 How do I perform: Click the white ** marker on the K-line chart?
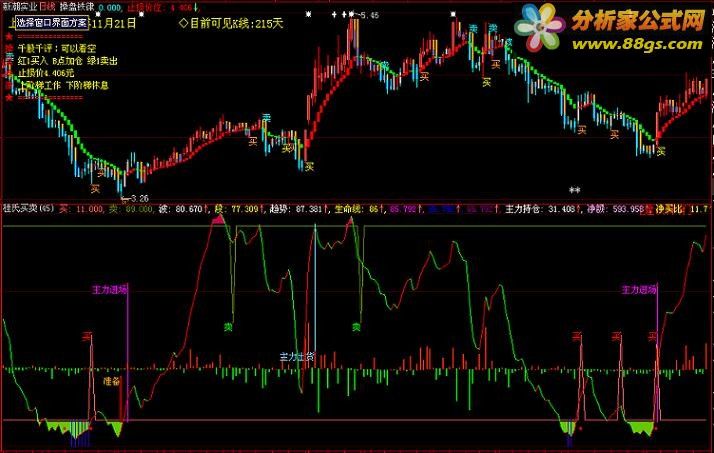click(x=575, y=190)
